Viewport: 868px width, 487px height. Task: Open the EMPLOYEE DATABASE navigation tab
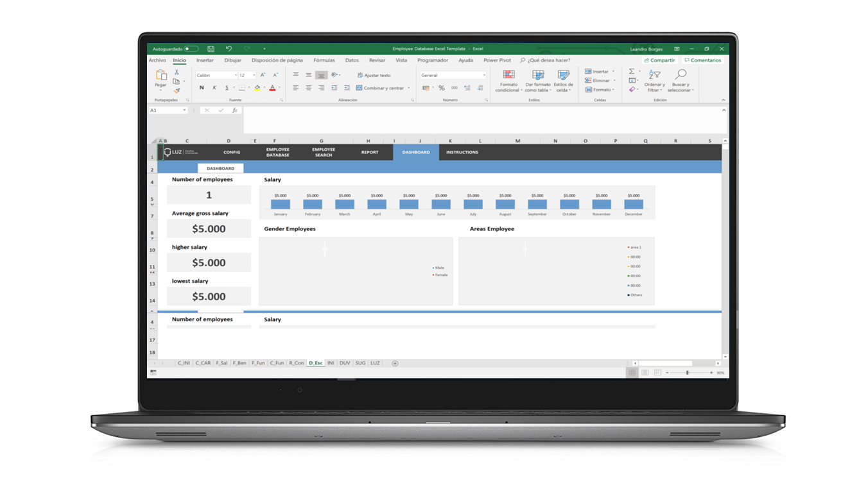(277, 152)
